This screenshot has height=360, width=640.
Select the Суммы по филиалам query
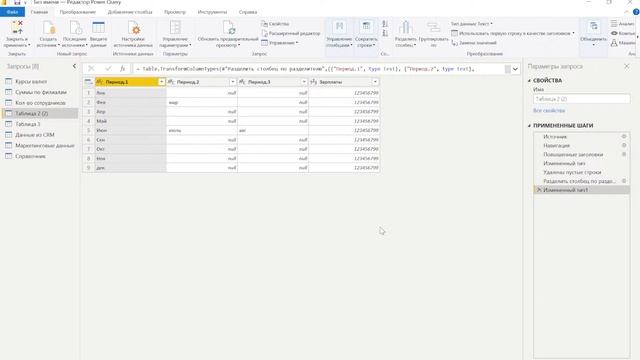tap(40, 92)
